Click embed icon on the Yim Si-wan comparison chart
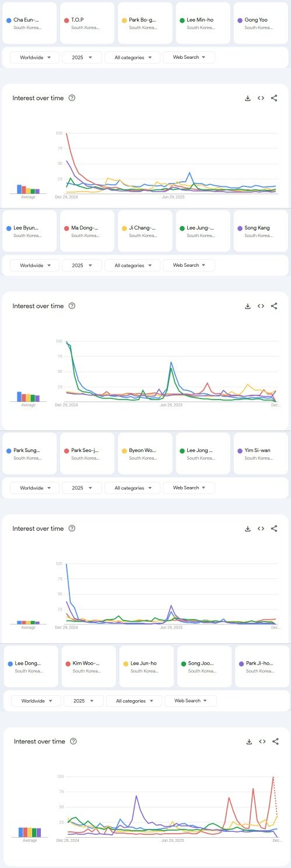Screen dimensions: 291x868 click(261, 528)
